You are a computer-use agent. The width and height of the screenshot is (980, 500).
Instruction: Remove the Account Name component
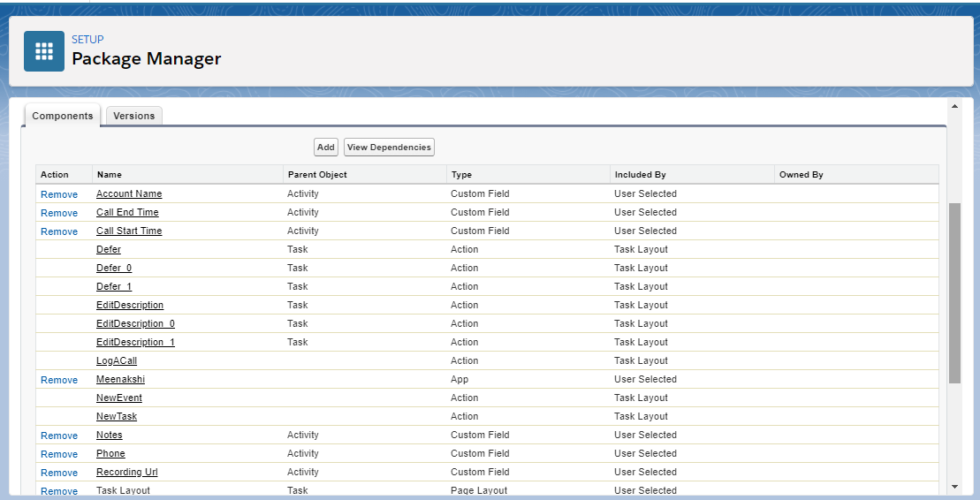tap(59, 194)
